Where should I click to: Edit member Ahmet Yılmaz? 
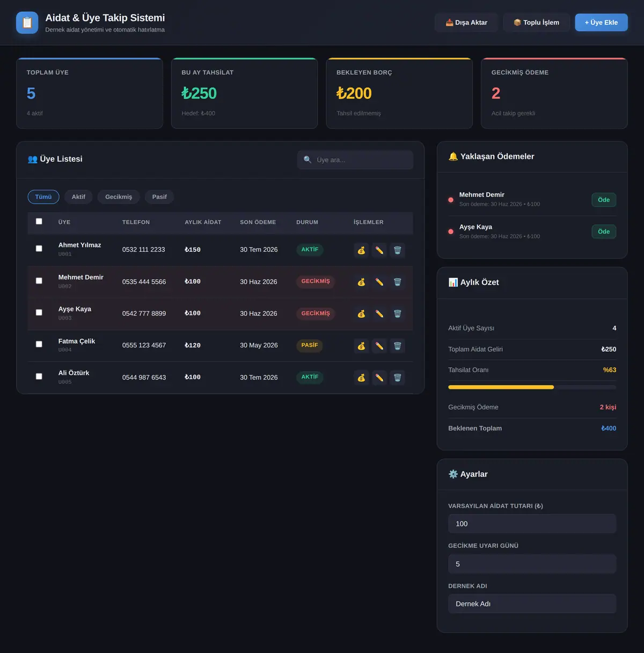click(379, 250)
